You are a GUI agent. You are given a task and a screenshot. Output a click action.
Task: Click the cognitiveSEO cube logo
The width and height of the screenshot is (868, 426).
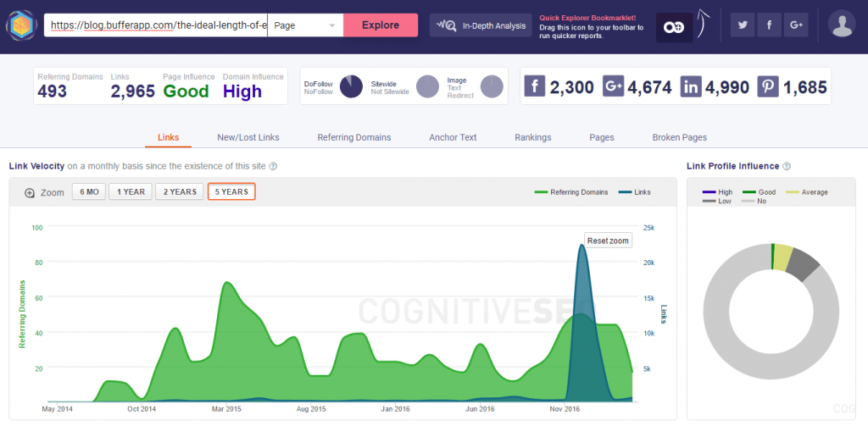pos(21,25)
